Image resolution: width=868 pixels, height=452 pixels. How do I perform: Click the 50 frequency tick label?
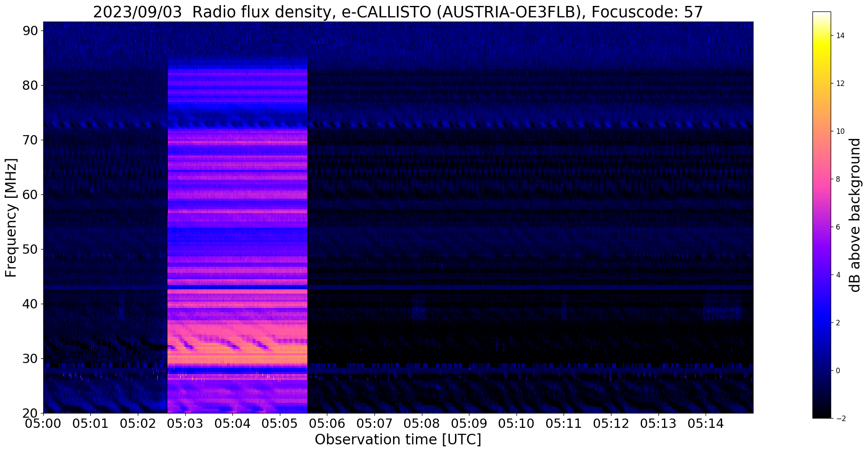(x=30, y=249)
